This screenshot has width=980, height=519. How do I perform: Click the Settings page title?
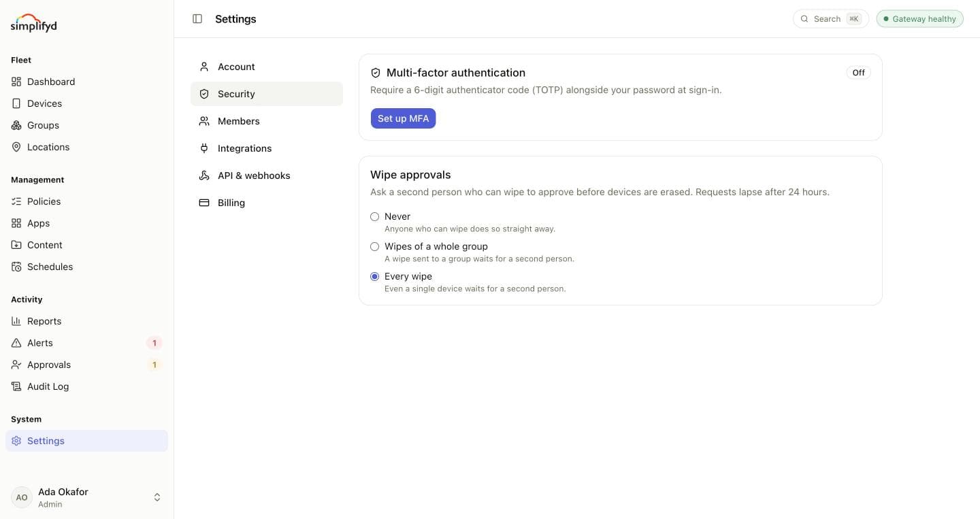[x=235, y=19]
